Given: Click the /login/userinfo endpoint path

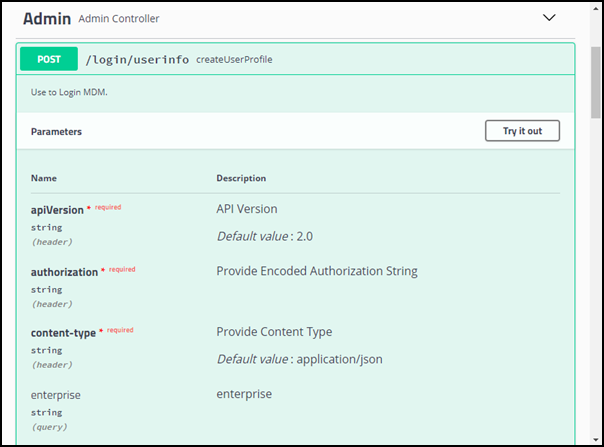Looking at the screenshot, I should [x=137, y=60].
